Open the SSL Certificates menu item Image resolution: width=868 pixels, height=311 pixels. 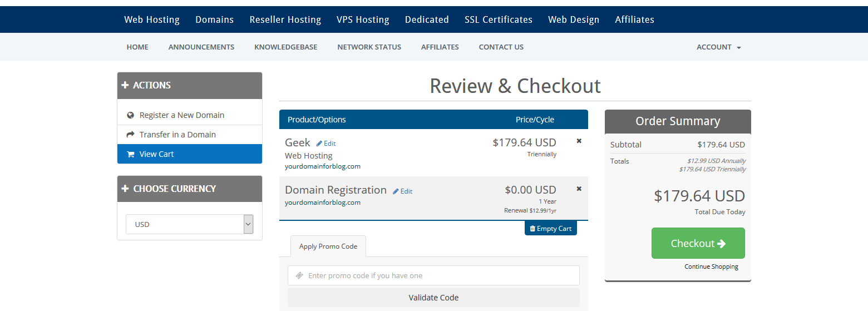coord(499,19)
